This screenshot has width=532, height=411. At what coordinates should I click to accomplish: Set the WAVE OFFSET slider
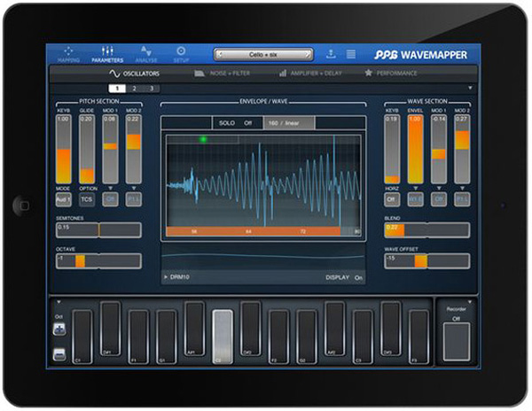click(427, 261)
